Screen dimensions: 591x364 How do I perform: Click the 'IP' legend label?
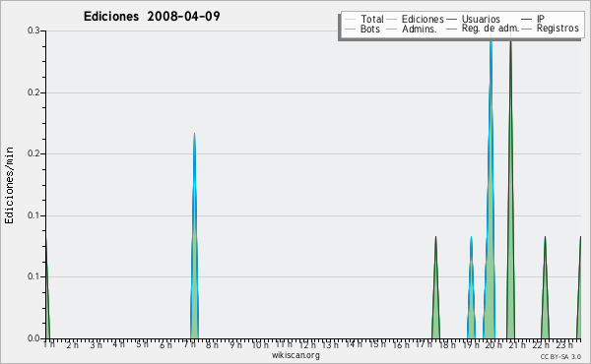541,19
